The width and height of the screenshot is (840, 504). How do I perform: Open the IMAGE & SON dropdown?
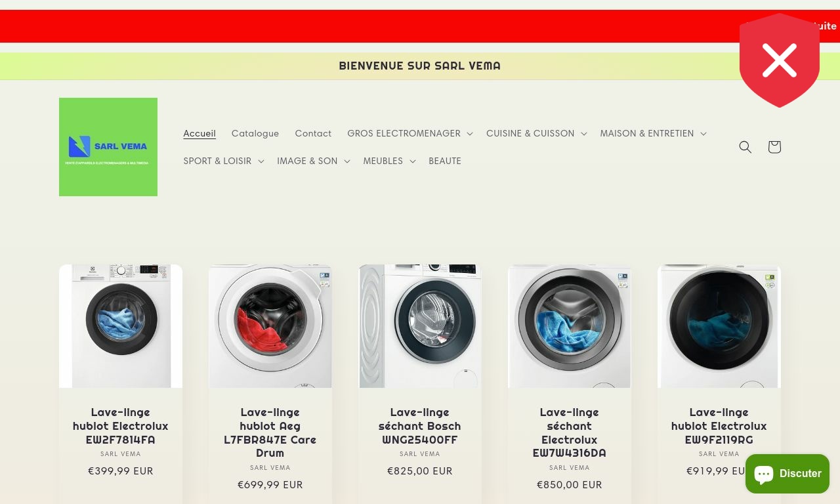(x=313, y=161)
